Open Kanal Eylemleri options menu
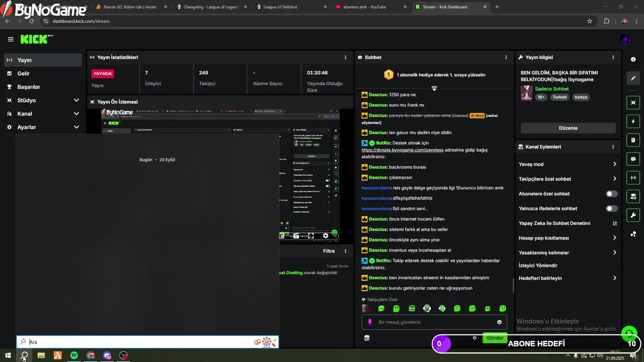 tap(613, 147)
